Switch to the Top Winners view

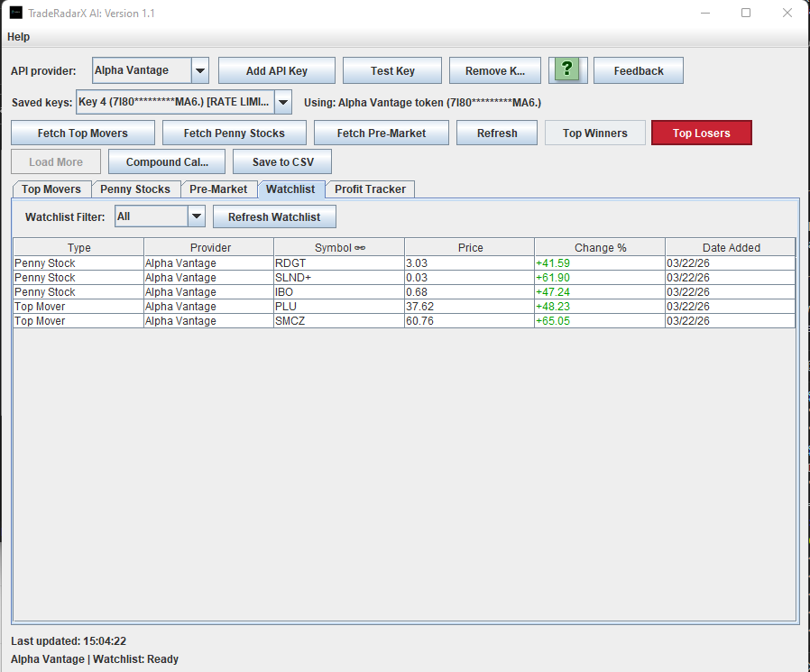594,133
